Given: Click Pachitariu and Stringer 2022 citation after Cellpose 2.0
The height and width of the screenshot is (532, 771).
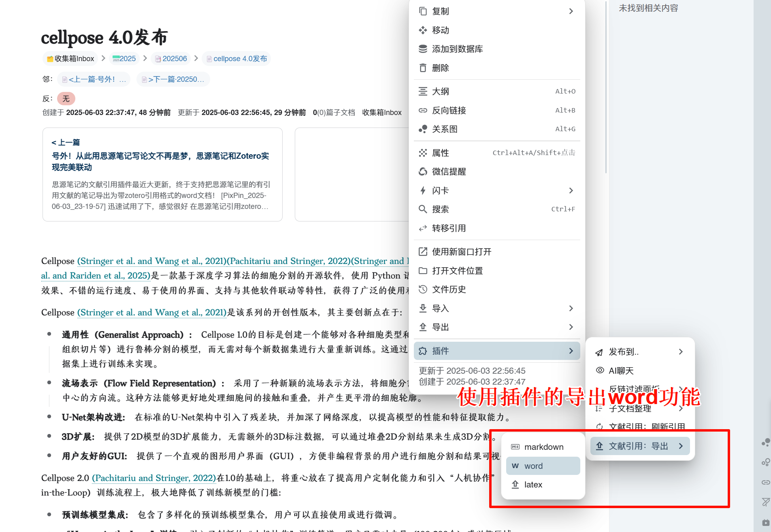Looking at the screenshot, I should point(154,478).
